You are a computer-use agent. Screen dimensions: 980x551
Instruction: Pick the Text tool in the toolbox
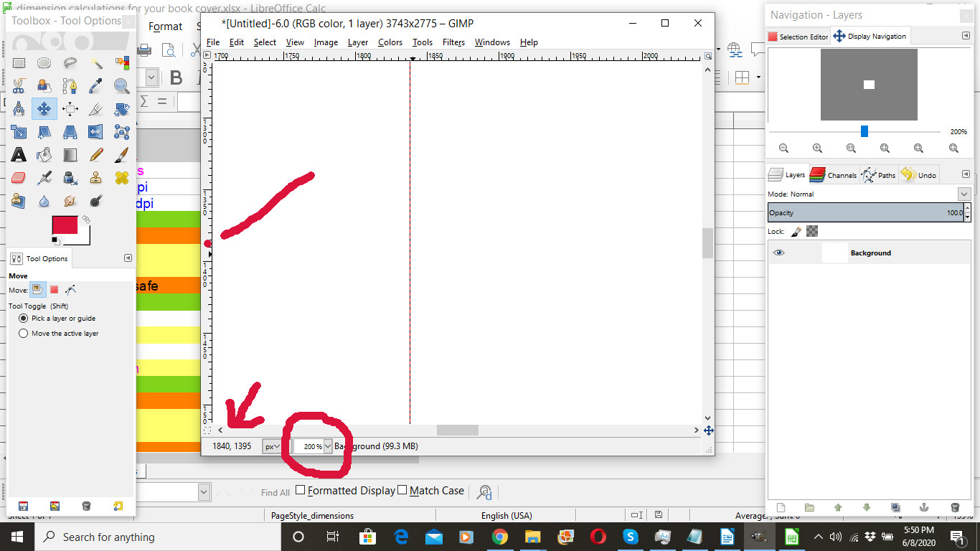tap(19, 155)
